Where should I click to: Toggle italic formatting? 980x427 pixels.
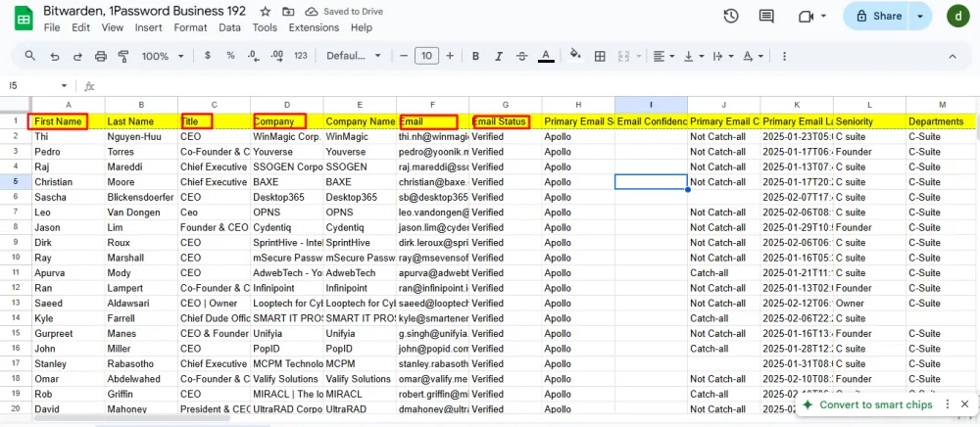point(499,56)
